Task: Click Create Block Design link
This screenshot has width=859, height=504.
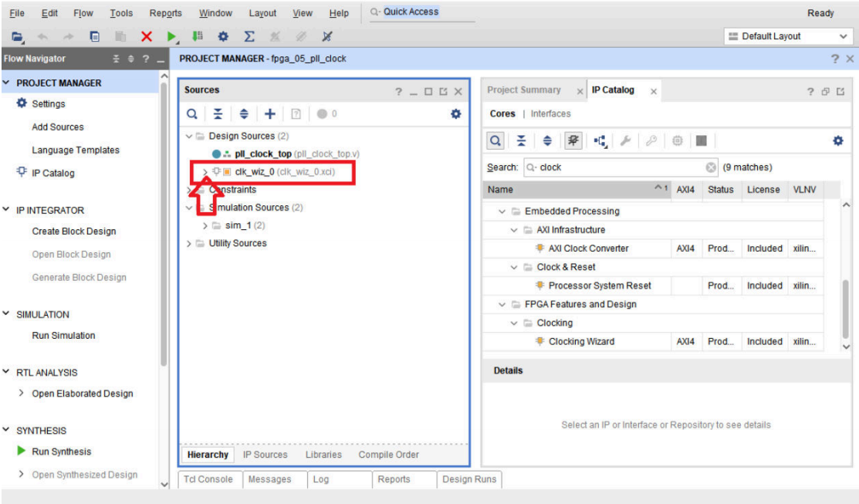Action: (73, 232)
